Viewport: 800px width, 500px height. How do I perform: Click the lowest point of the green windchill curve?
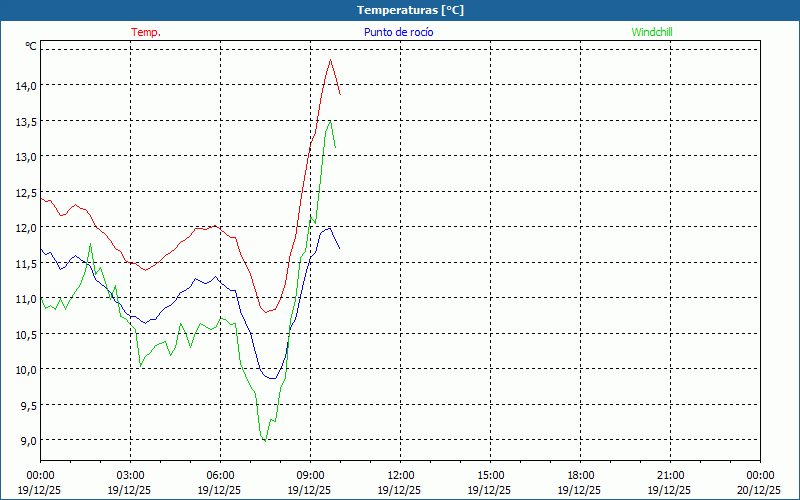pos(264,440)
